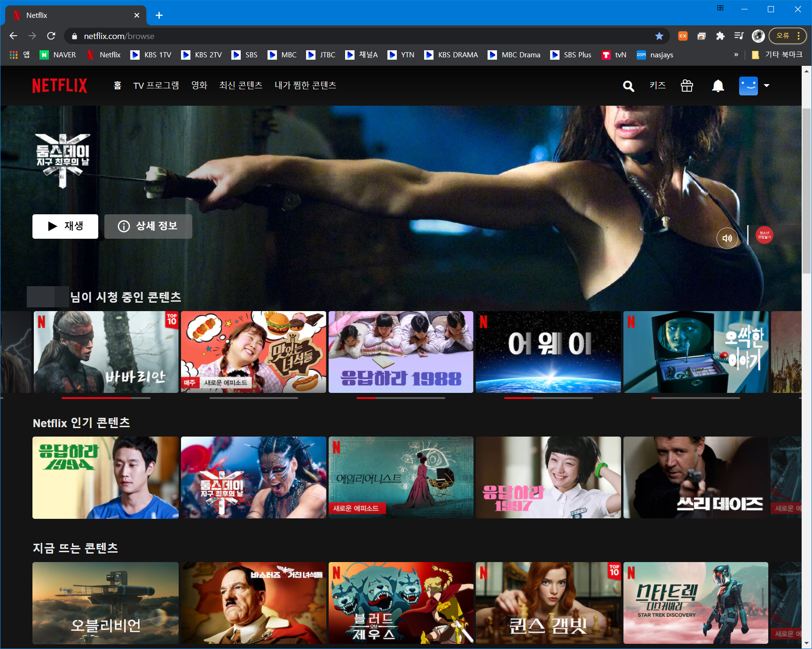This screenshot has width=812, height=649.
Task: Open the 오싹한 이야기 thumbnail
Action: [696, 352]
